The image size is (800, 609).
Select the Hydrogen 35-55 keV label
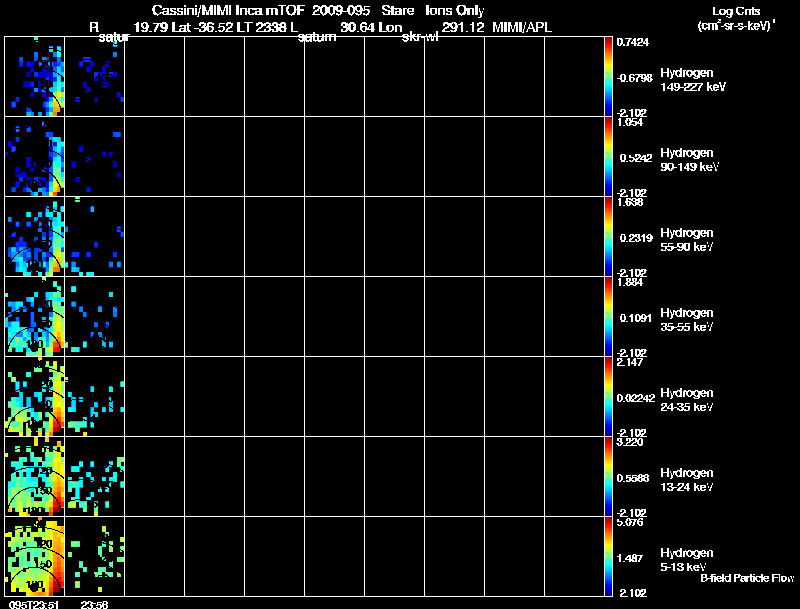pos(687,320)
